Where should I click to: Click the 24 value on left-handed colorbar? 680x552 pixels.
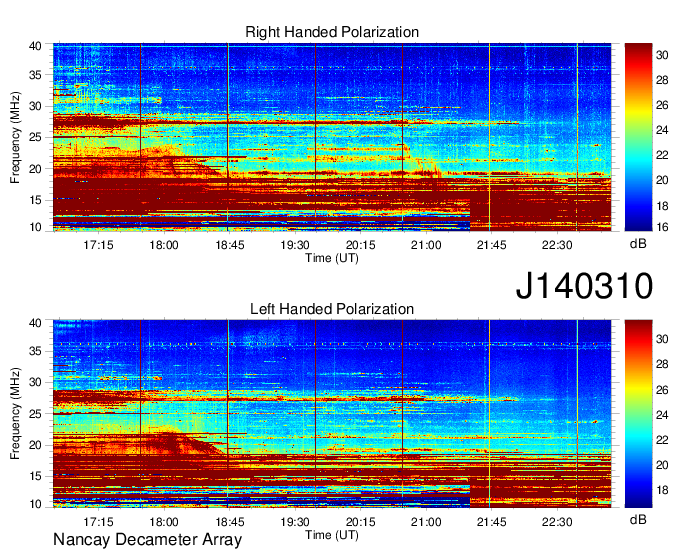662,415
